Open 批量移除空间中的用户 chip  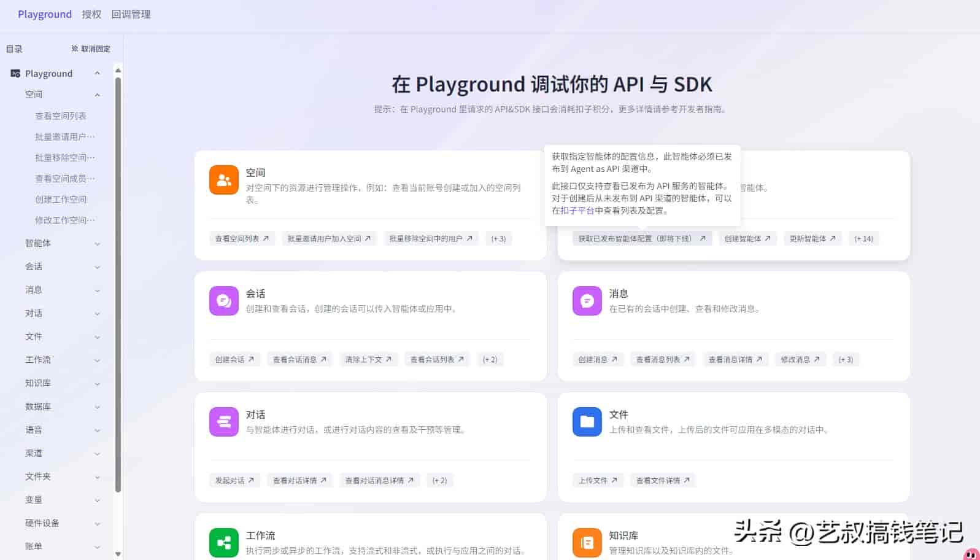(x=431, y=238)
